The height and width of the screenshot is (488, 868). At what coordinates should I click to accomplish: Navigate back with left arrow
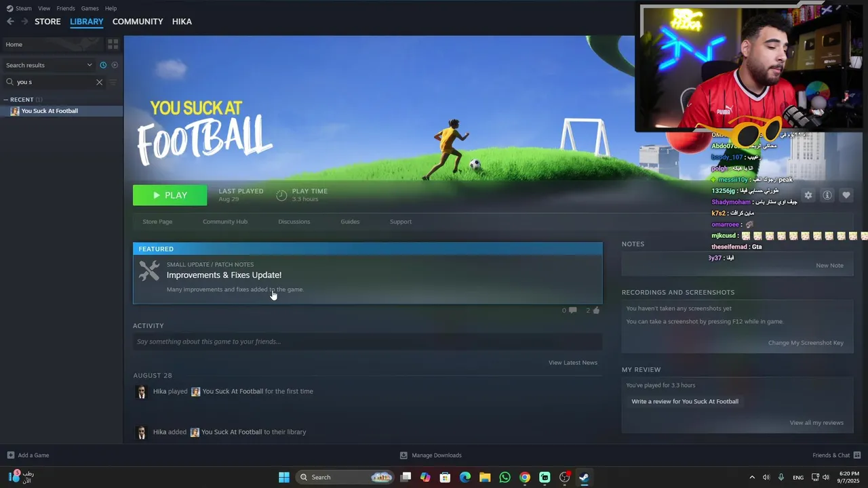[10, 22]
